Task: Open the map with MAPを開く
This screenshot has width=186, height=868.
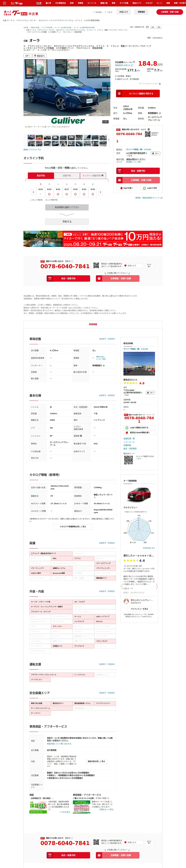Action: [x=127, y=188]
